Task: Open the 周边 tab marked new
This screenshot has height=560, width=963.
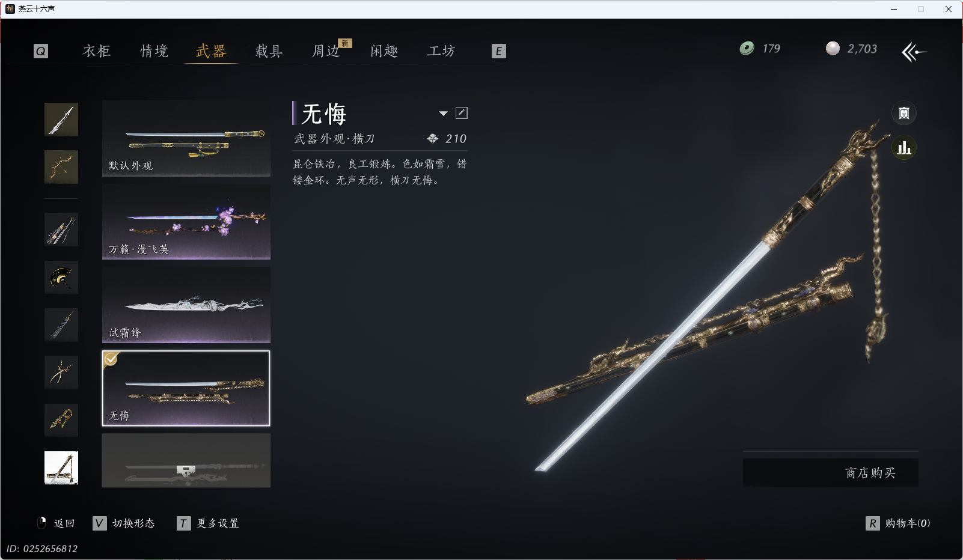Action: click(326, 51)
